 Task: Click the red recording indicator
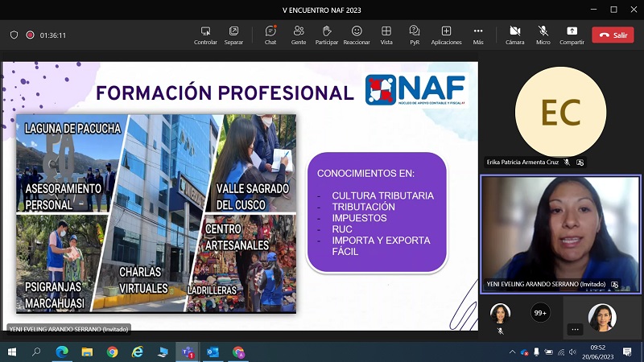[x=30, y=35]
